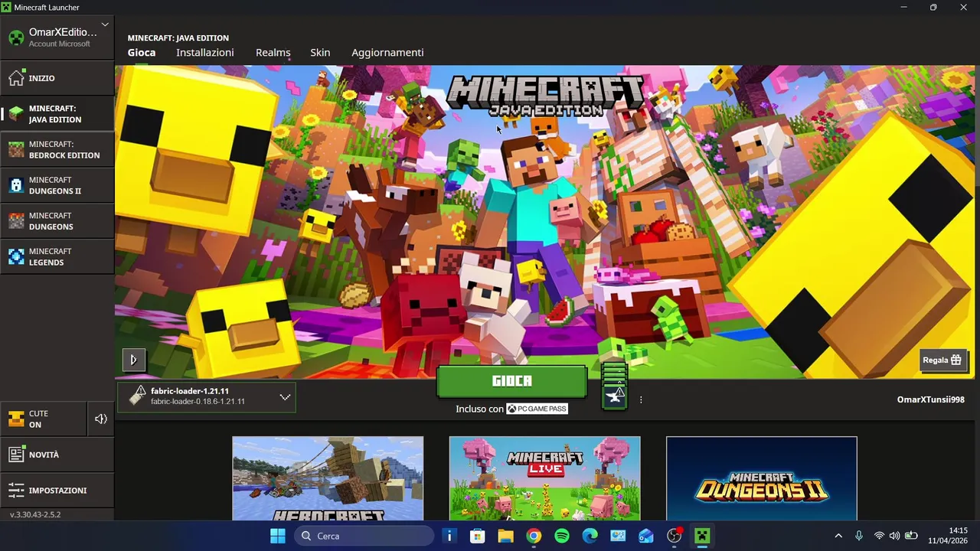The width and height of the screenshot is (980, 551).
Task: Select Minecraft: Bedrock Edition in sidebar
Action: click(57, 149)
